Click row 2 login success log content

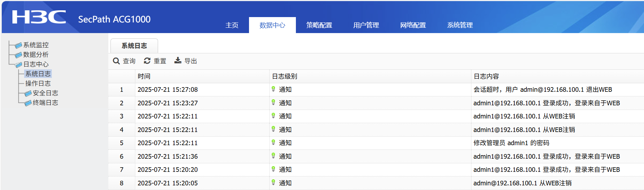pos(547,103)
